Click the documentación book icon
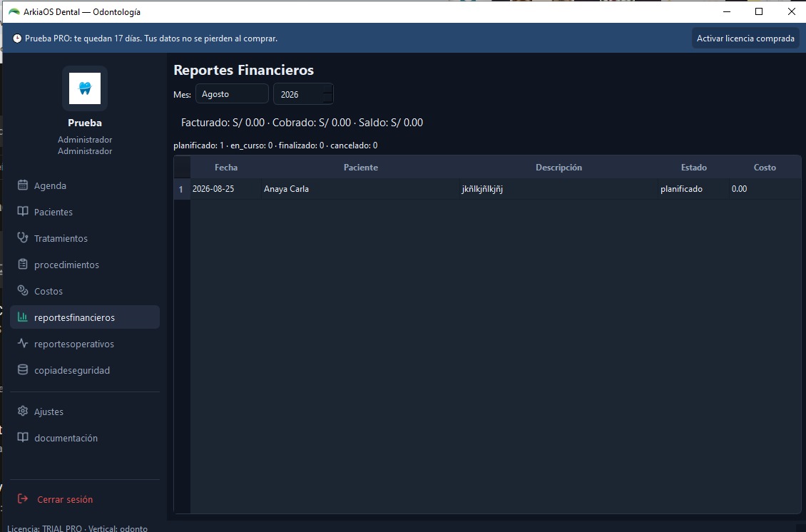Screen dimensions: 806x532 [23, 437]
